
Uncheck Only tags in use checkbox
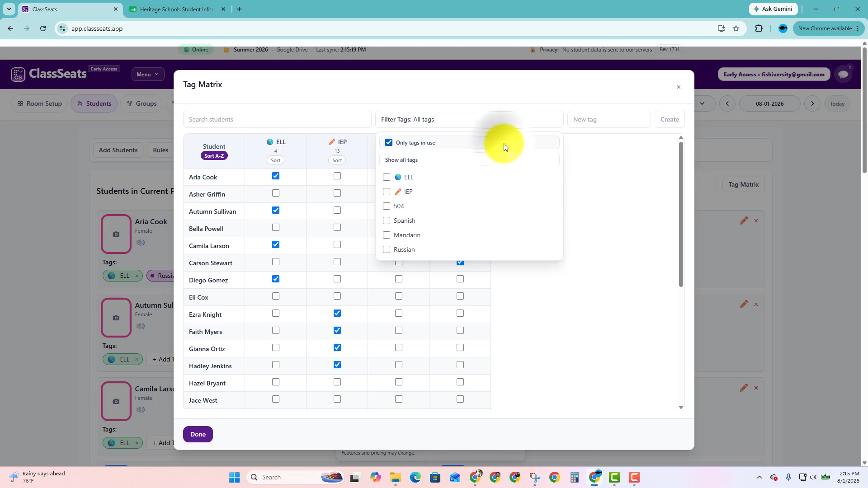tap(389, 142)
